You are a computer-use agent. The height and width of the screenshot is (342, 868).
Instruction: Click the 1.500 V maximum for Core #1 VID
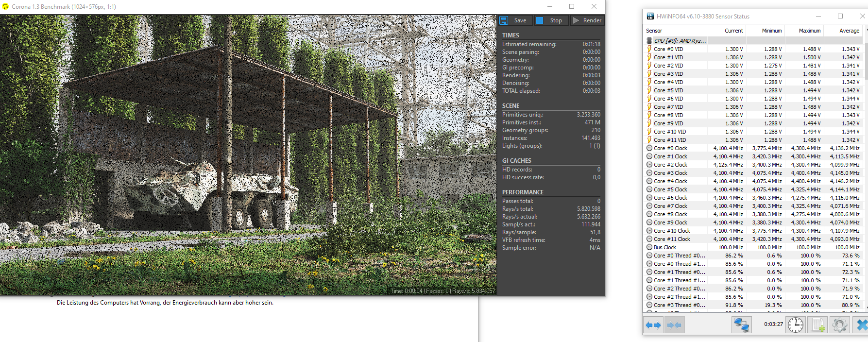(x=812, y=57)
